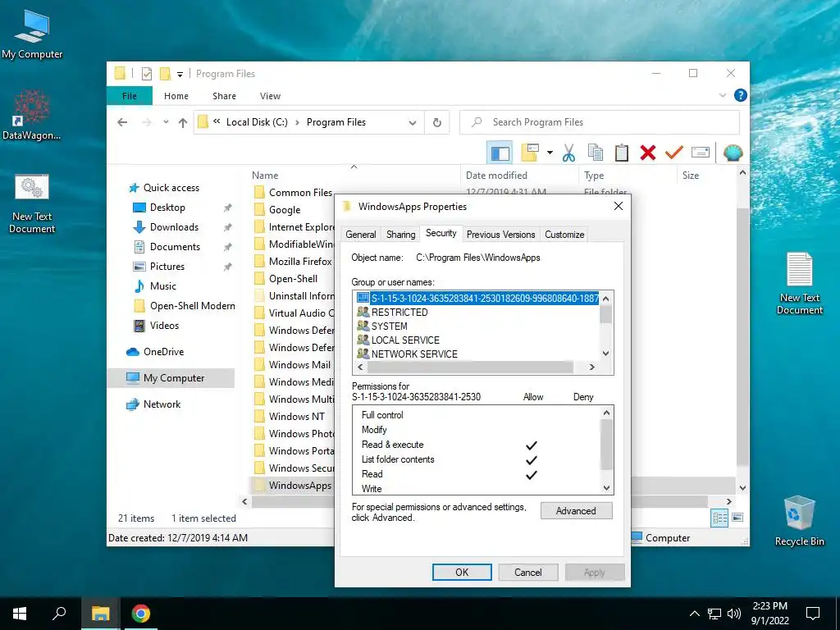The image size is (840, 630).
Task: Open the notification center icon
Action: 813,614
